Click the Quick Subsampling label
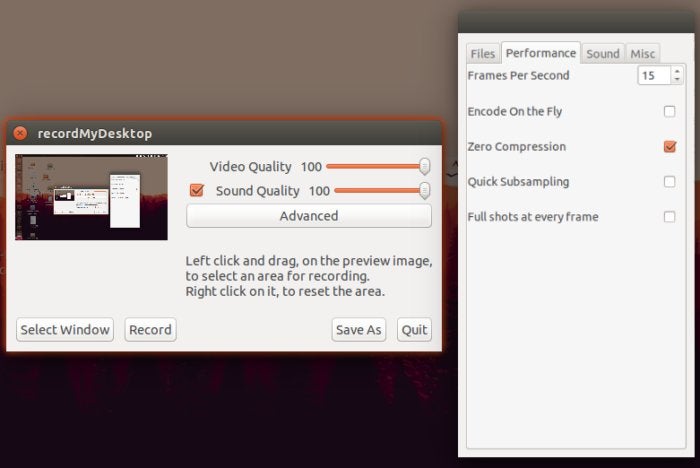700x468 pixels. (x=518, y=182)
